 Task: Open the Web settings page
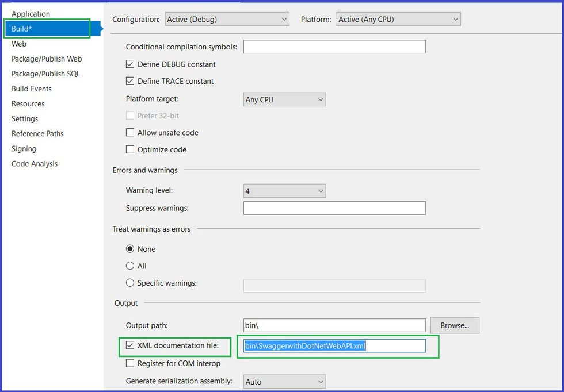click(19, 44)
